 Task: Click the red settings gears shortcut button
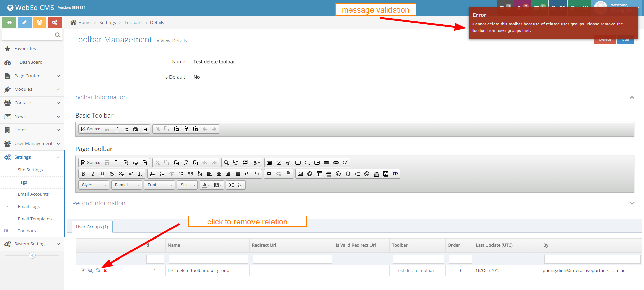click(55, 22)
